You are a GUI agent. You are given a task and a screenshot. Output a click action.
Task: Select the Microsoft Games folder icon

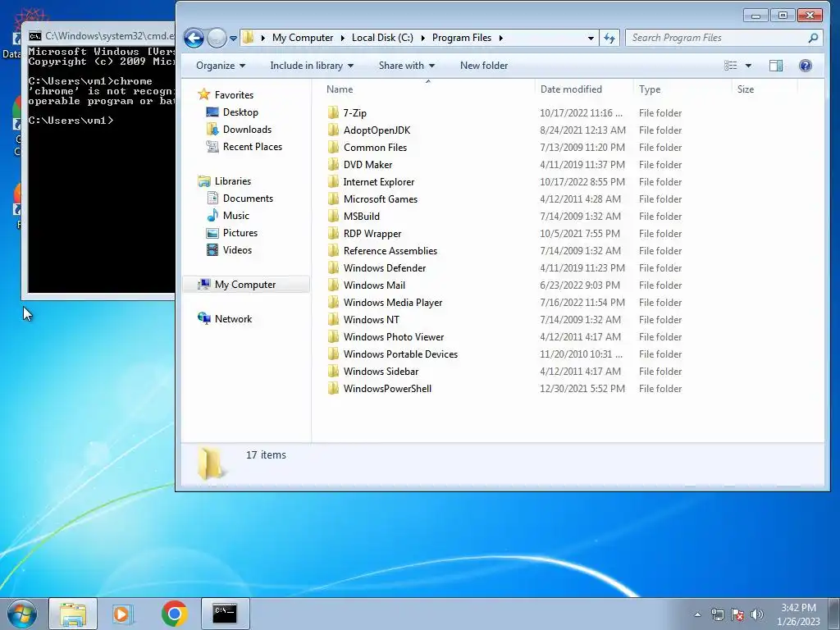coord(333,199)
